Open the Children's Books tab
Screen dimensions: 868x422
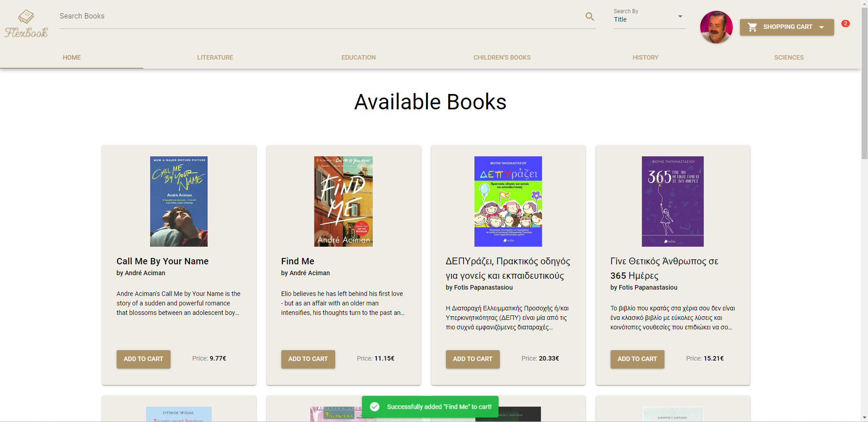click(502, 57)
